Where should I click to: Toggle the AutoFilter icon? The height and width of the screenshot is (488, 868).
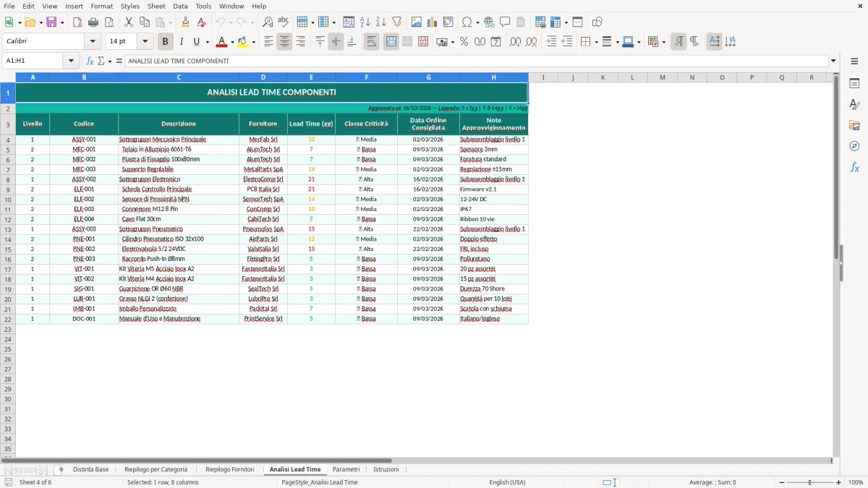pos(397,22)
